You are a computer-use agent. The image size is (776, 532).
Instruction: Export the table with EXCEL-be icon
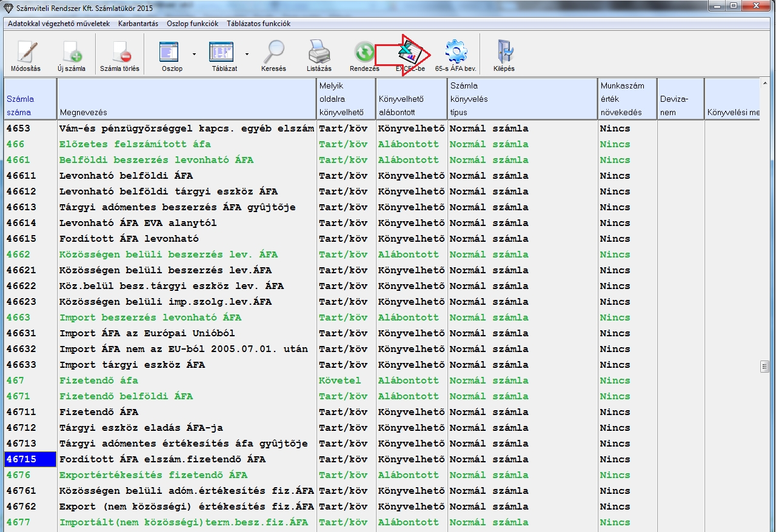[410, 55]
